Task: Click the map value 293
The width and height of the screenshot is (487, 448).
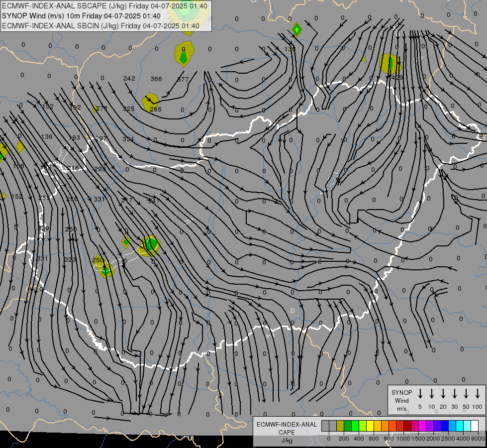Action: click(100, 169)
